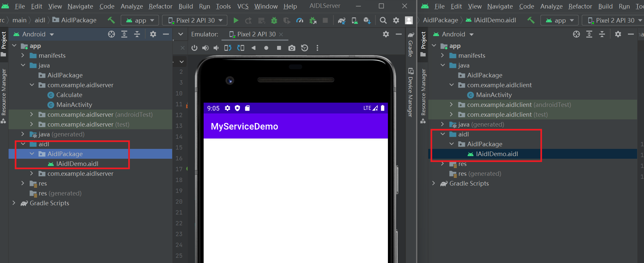
Task: Open the Gradle side tool window
Action: [x=411, y=45]
